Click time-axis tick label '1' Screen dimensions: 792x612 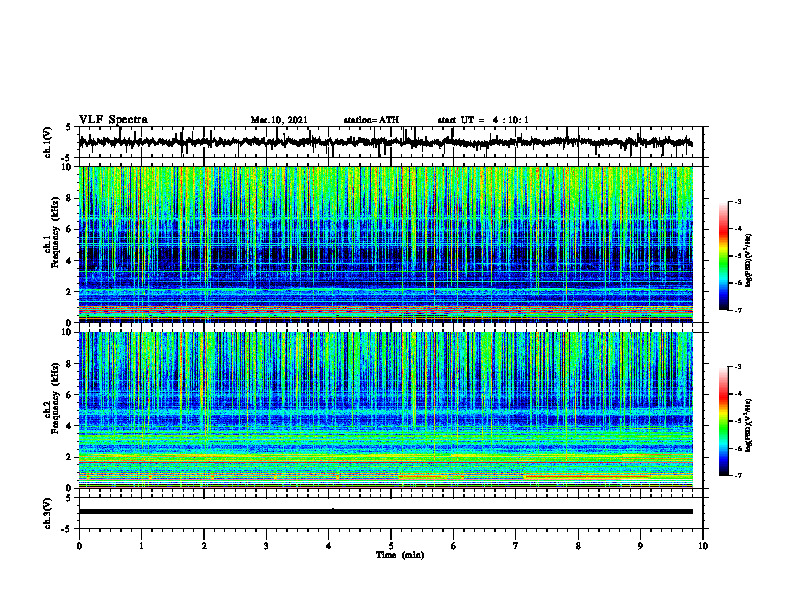pyautogui.click(x=141, y=546)
